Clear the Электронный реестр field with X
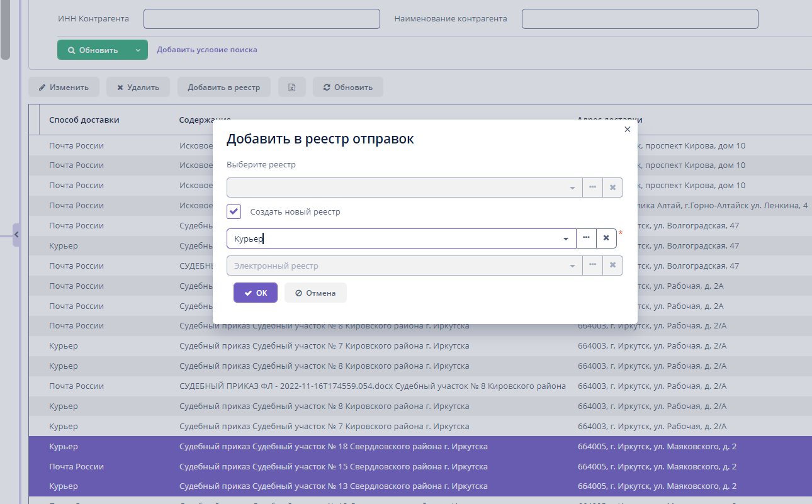 pyautogui.click(x=612, y=266)
